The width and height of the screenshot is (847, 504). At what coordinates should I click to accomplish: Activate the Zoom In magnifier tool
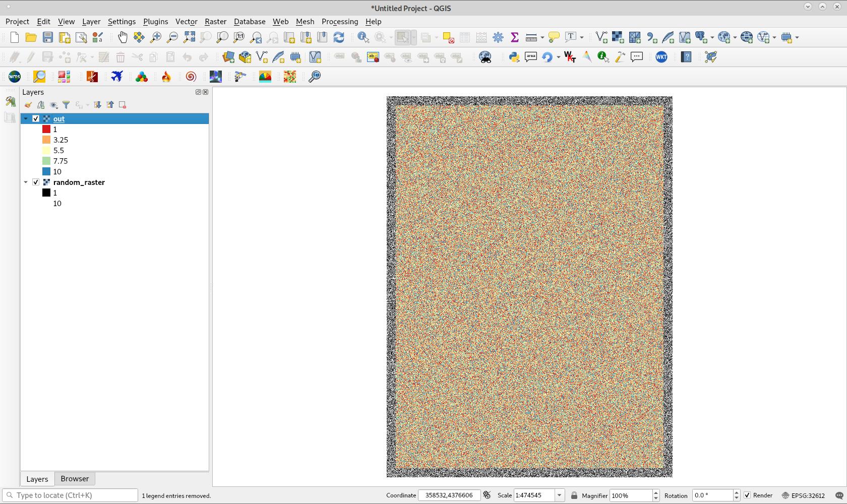coord(156,37)
